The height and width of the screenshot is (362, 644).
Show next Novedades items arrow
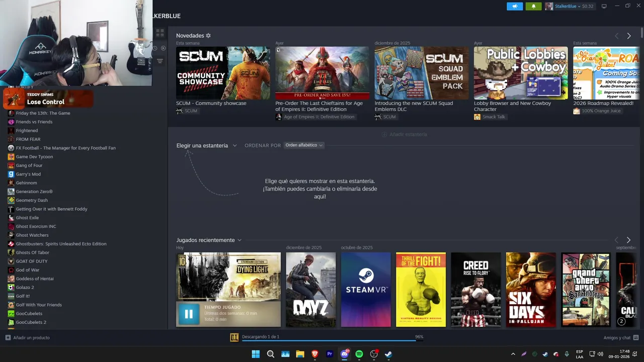click(629, 36)
